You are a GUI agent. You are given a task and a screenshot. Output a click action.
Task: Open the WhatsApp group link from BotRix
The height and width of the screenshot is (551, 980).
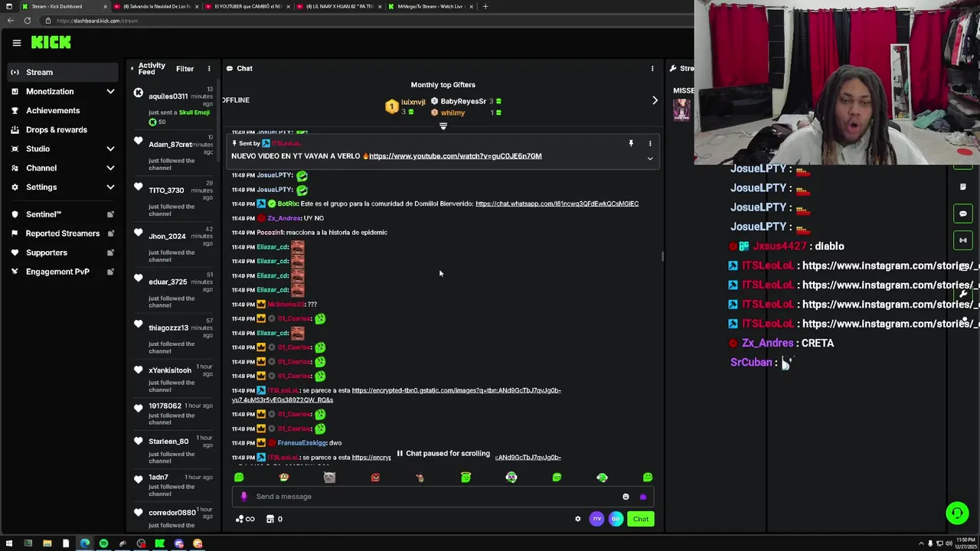557,204
